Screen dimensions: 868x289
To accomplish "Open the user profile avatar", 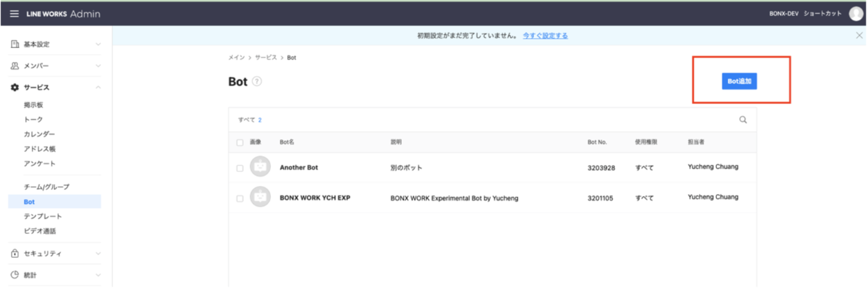I will tap(856, 13).
